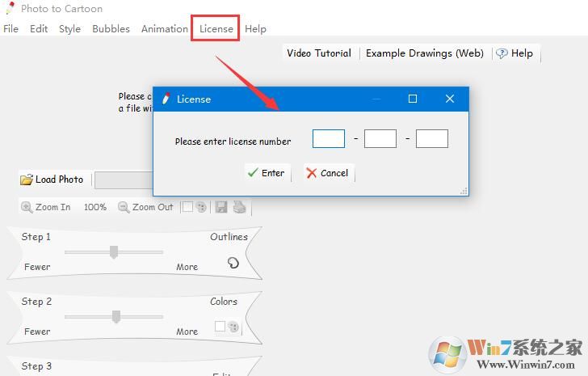The height and width of the screenshot is (376, 588).
Task: Open the Animation menu
Action: (x=165, y=29)
